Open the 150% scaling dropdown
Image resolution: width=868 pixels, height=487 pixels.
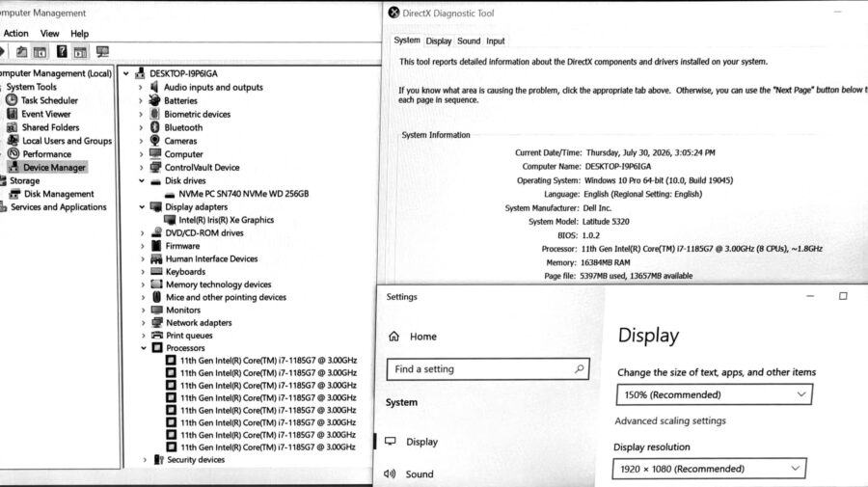714,394
